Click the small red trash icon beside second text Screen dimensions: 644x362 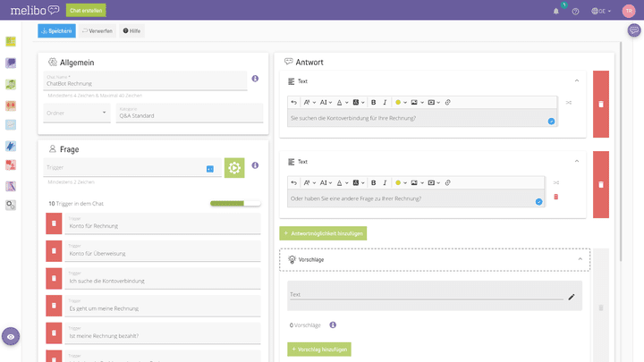555,197
